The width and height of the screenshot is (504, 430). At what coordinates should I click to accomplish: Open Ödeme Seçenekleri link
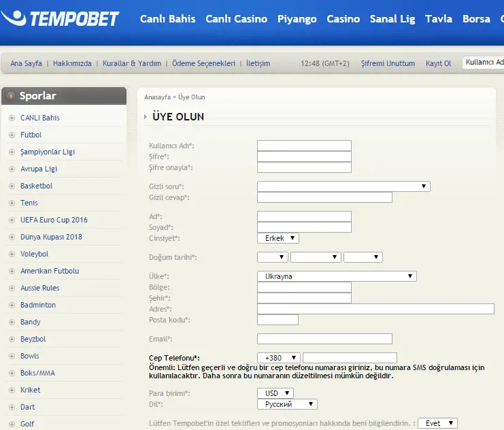204,63
